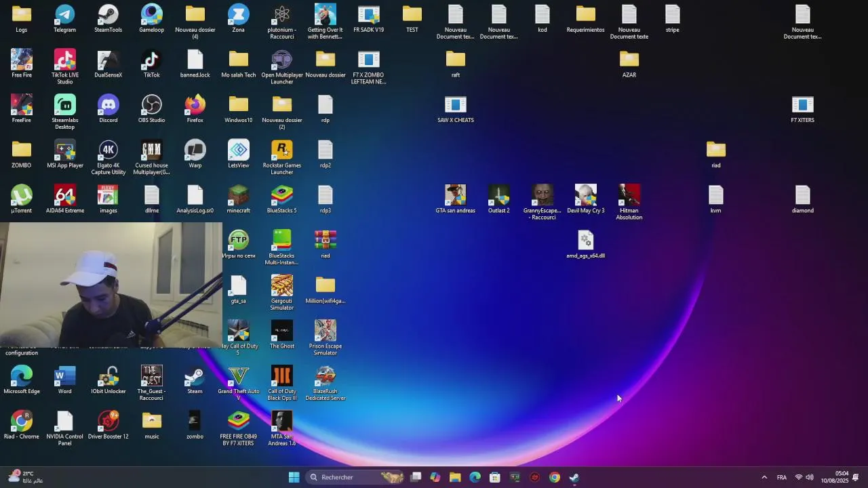The image size is (868, 488).
Task: Select the Zona app icon
Action: [239, 18]
